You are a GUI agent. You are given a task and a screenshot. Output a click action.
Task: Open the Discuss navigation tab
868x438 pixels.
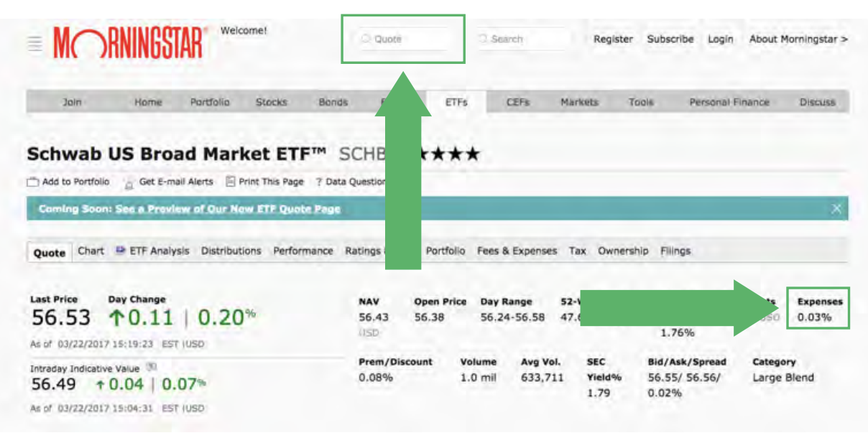tap(818, 102)
